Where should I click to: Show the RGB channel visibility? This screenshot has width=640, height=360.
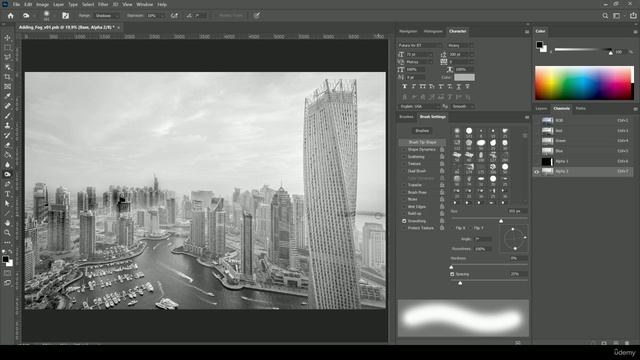(537, 120)
